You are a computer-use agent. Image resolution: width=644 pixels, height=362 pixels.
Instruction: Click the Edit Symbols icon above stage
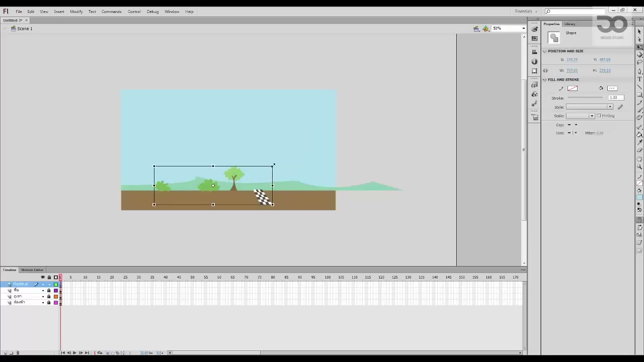pyautogui.click(x=486, y=29)
